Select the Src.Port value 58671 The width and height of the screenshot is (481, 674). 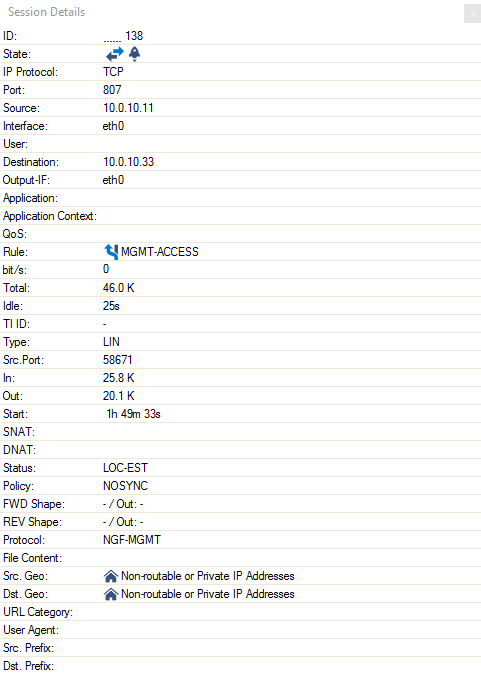coord(117,359)
